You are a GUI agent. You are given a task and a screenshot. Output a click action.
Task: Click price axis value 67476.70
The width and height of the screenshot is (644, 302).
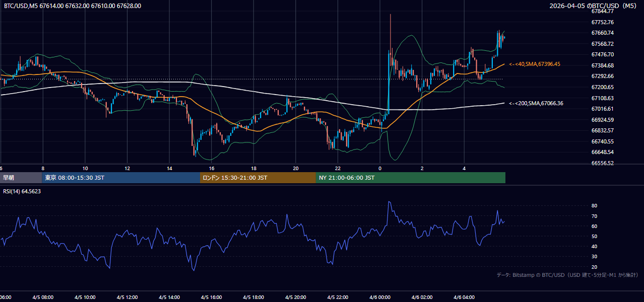tap(602, 54)
